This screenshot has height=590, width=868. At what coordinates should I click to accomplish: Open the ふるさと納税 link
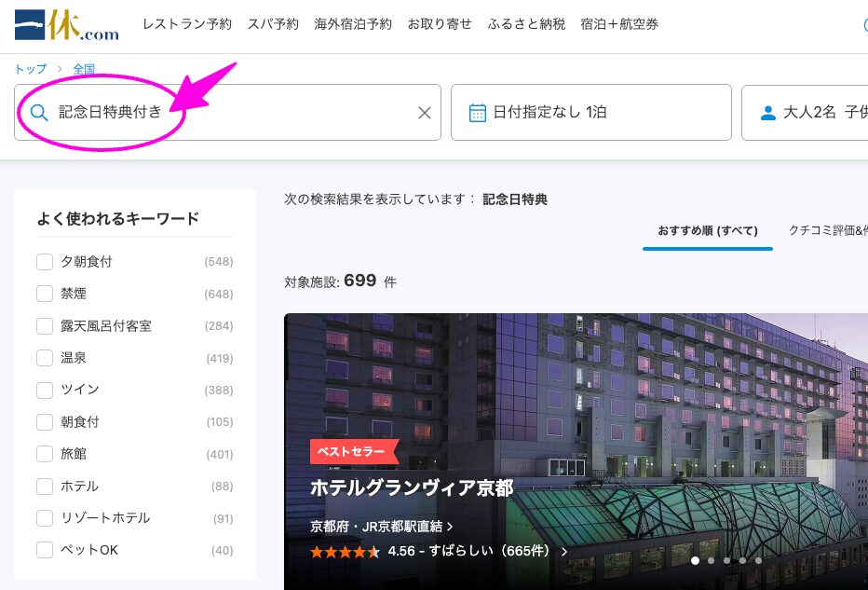pyautogui.click(x=526, y=24)
